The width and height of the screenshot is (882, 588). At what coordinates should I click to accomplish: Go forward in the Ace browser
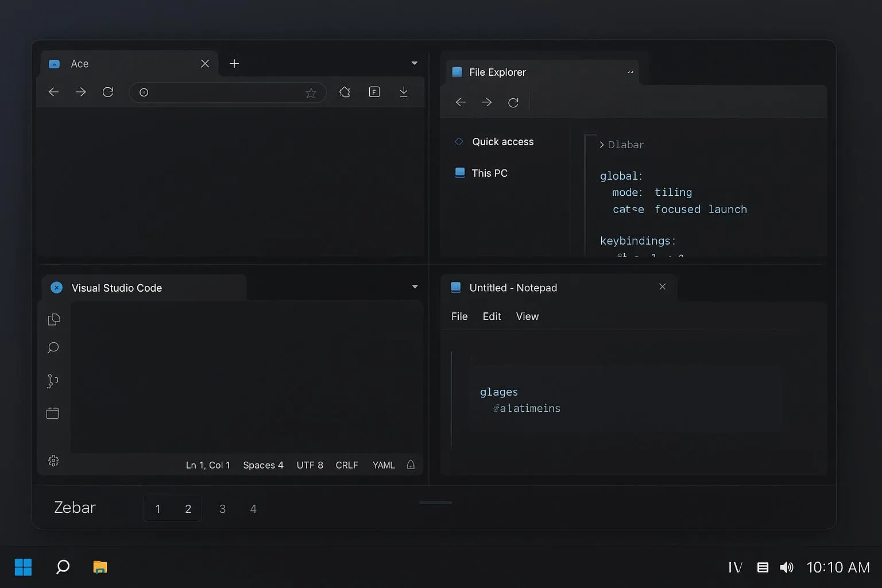(x=80, y=92)
